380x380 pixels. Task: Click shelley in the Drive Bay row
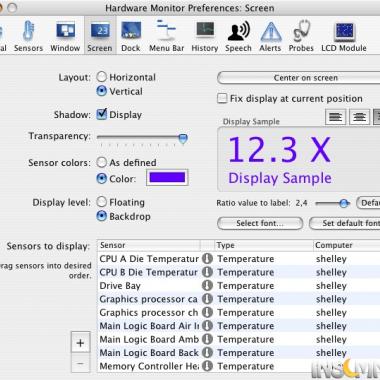[x=331, y=286]
